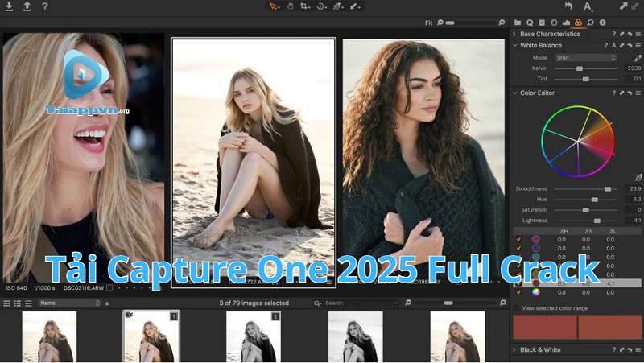Click the Export images icon
Viewport: 644px width, 363px height.
[x=27, y=6]
